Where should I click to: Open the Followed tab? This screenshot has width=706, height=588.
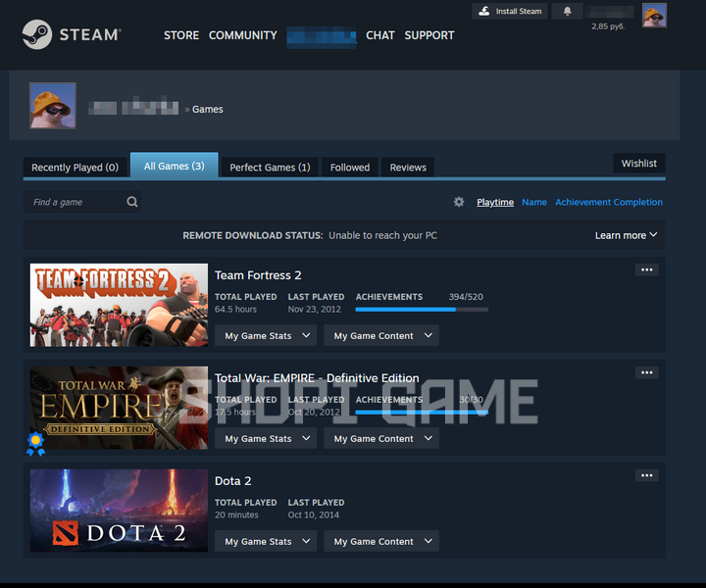(x=350, y=168)
